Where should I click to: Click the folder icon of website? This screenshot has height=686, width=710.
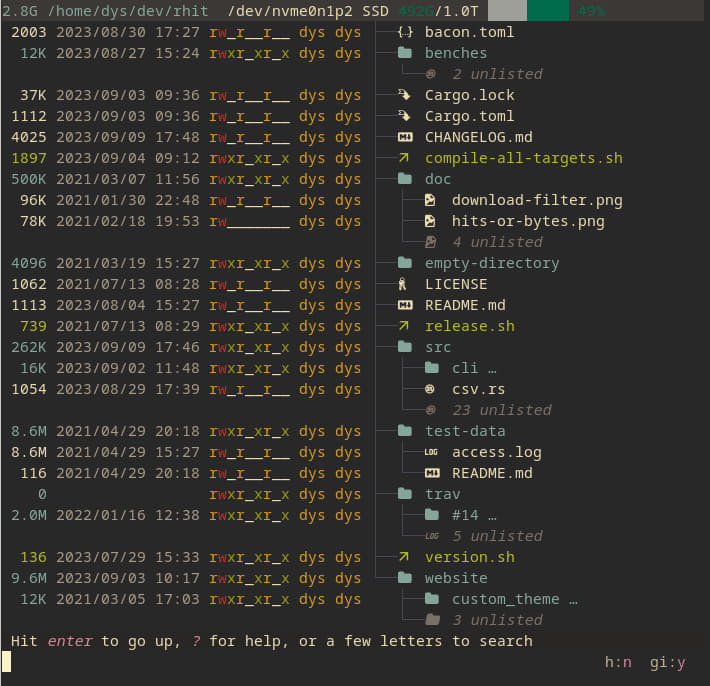[405, 578]
